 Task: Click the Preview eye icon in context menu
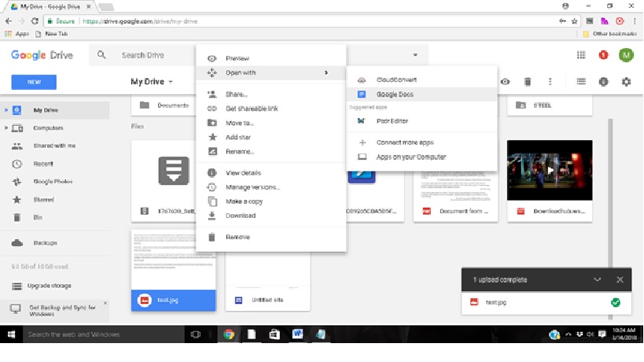click(x=212, y=58)
